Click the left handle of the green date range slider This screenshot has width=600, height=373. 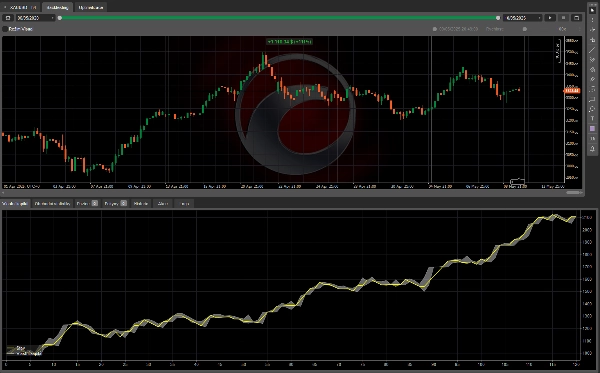[60, 18]
